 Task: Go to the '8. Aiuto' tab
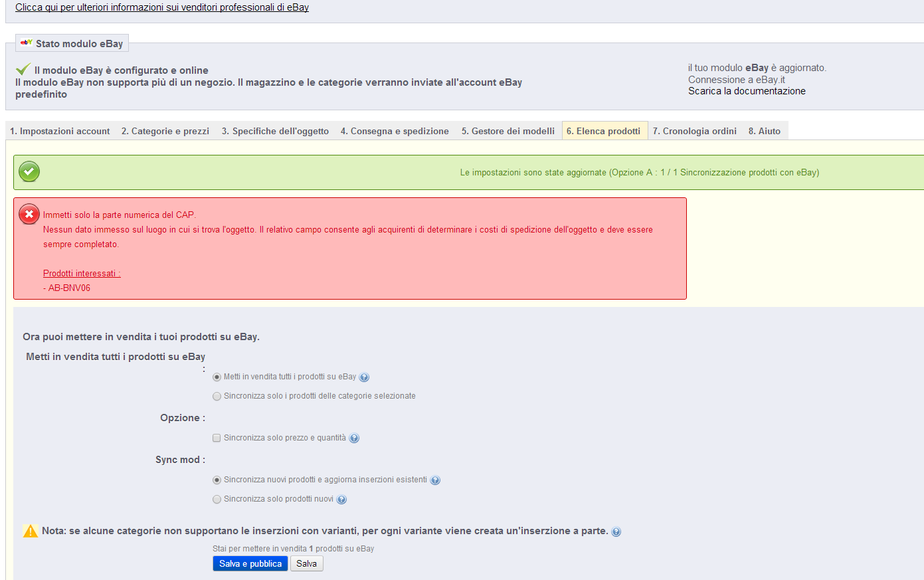(765, 131)
